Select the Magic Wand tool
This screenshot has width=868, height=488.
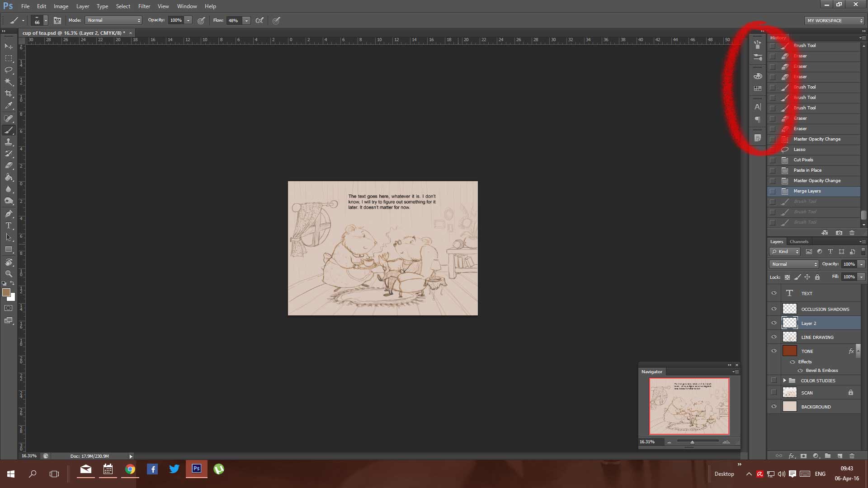9,82
